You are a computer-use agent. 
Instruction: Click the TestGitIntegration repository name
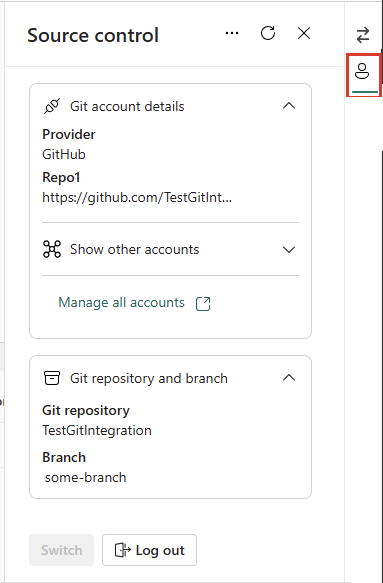coord(97,431)
